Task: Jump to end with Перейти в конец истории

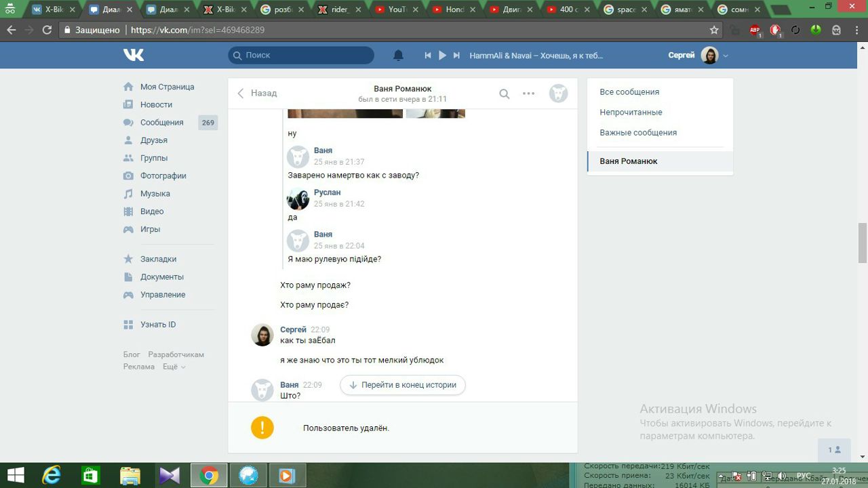Action: click(403, 385)
